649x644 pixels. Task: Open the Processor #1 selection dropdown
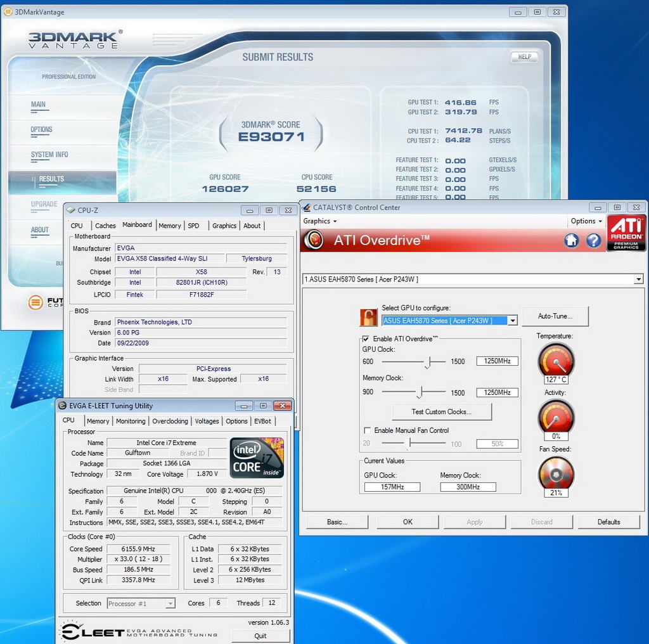(x=170, y=603)
